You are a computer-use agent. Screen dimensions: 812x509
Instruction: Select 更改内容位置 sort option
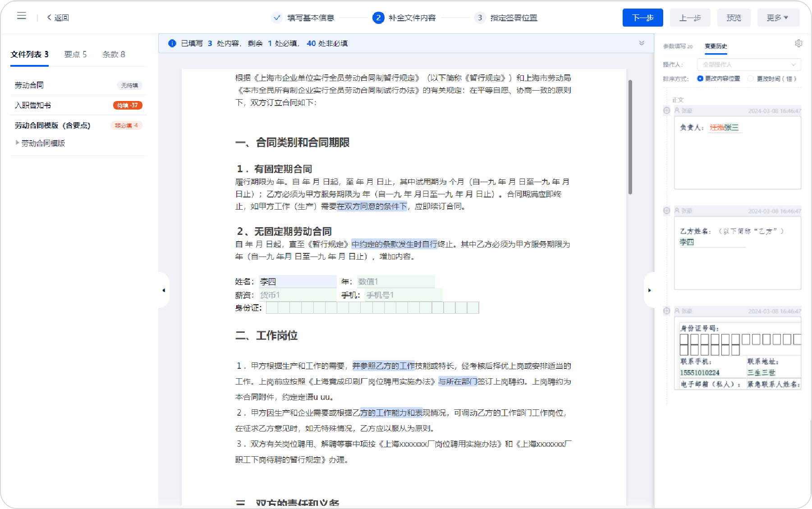click(700, 78)
